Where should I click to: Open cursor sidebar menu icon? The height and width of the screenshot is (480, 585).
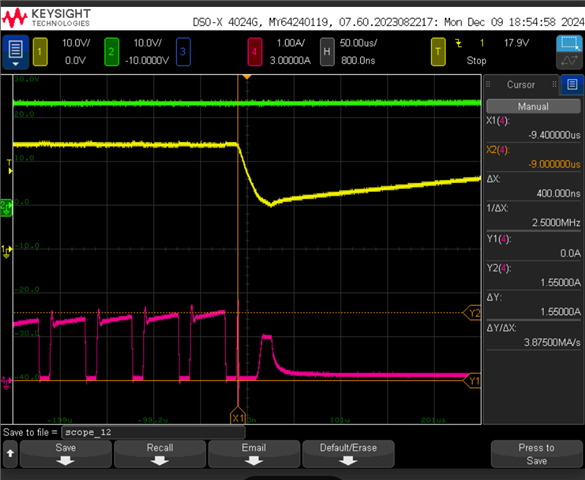(572, 85)
